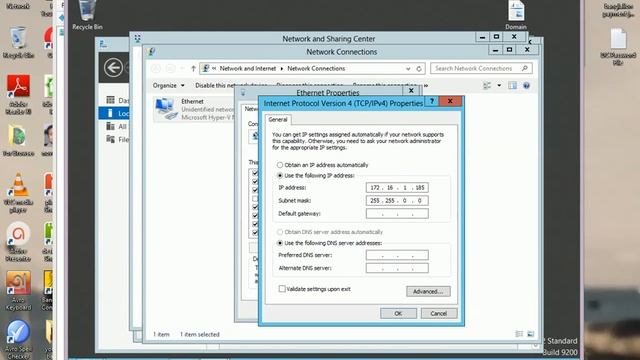The image size is (640, 360).
Task: Click Network Connections breadcrumb
Action: pos(316,69)
